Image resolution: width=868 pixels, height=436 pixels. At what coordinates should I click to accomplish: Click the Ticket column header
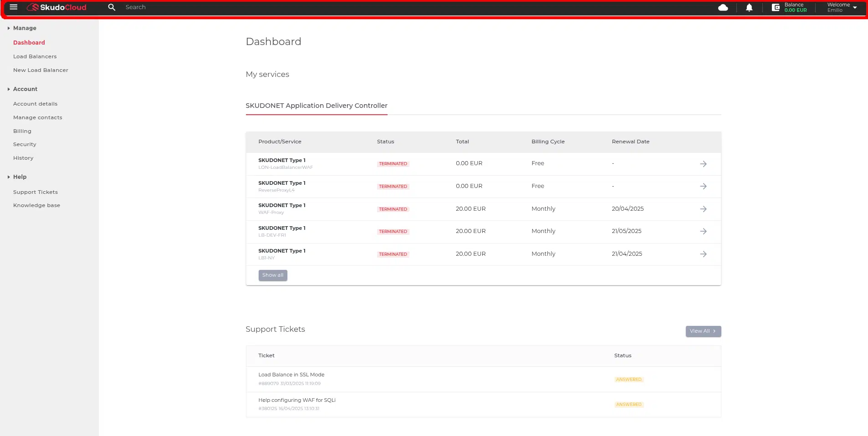(x=266, y=355)
